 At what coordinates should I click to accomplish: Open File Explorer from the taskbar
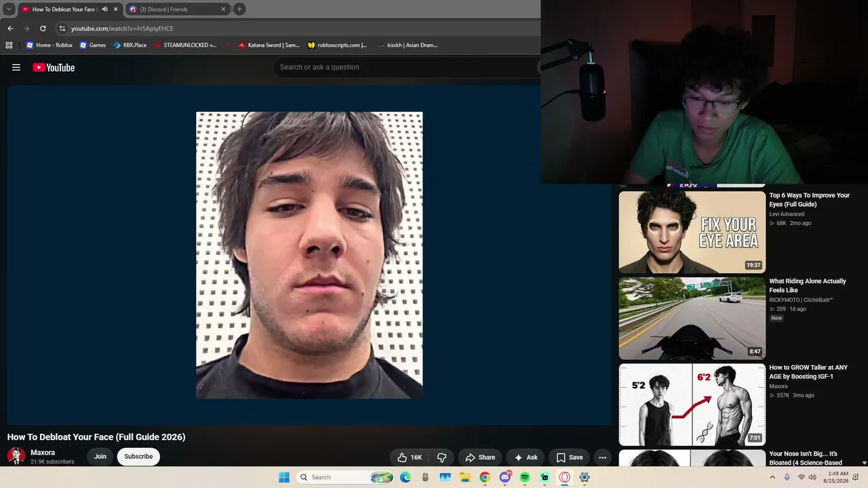pyautogui.click(x=465, y=477)
